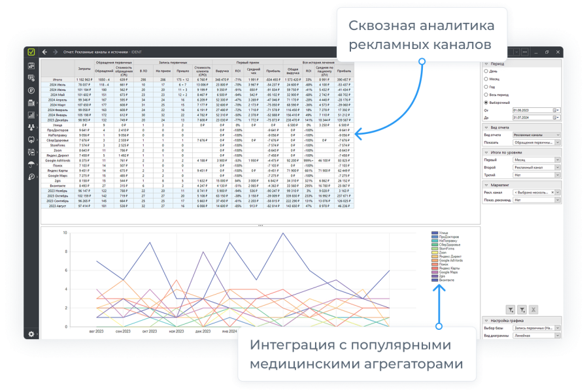
Task: Select the 2024 Июль table row
Action: (197, 85)
